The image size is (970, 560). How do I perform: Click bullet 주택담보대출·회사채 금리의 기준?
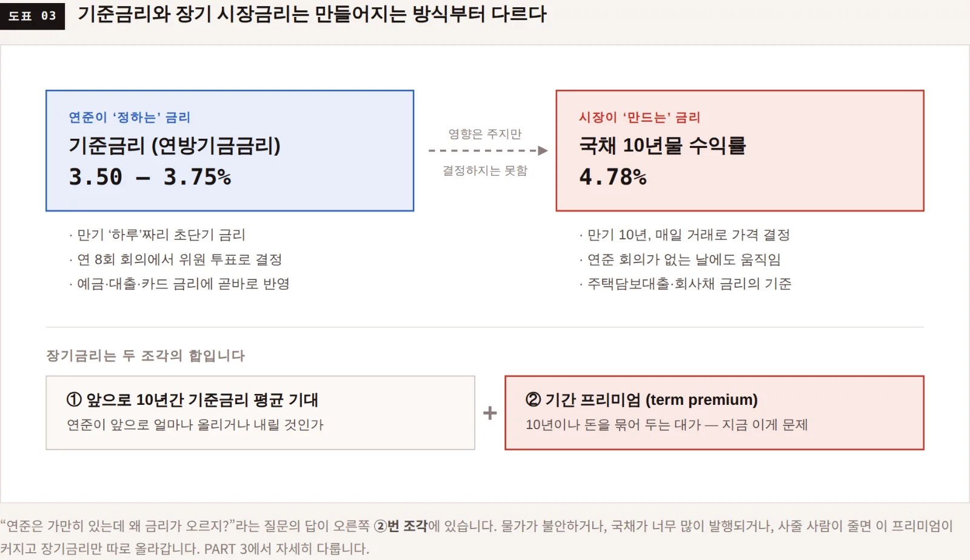click(685, 284)
